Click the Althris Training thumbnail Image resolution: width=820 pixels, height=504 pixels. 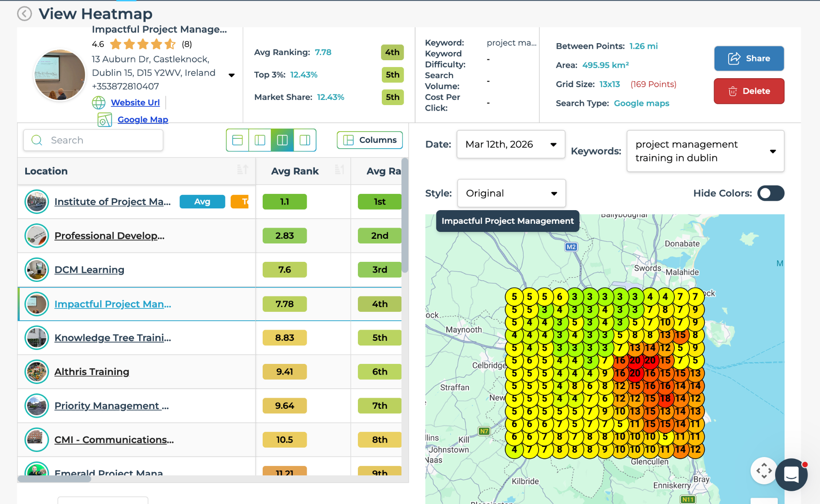click(37, 372)
